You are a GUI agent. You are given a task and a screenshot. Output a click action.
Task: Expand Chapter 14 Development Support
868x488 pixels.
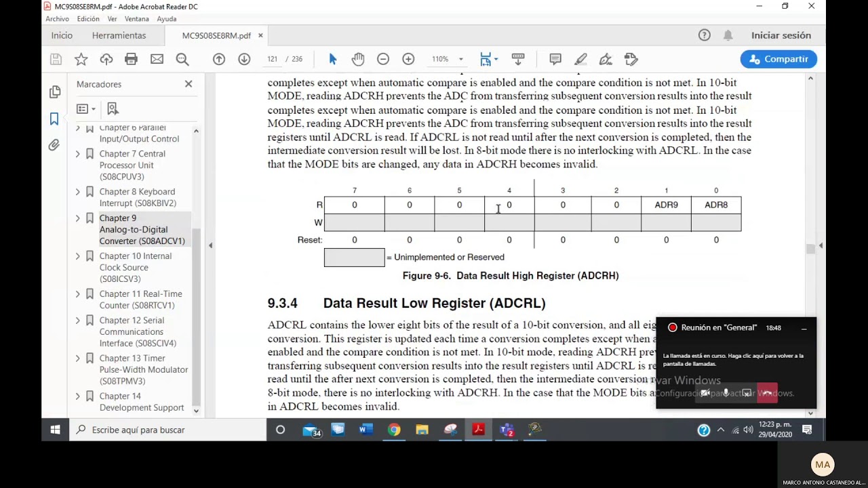(77, 396)
